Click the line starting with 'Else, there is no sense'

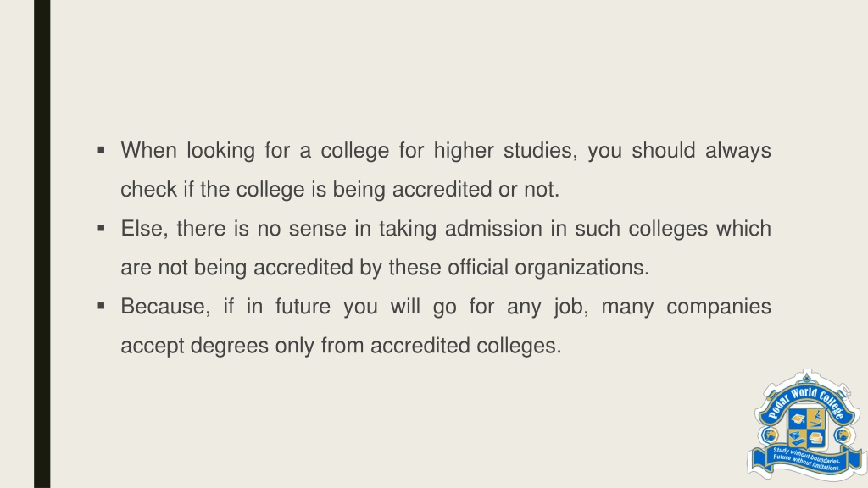(x=446, y=229)
